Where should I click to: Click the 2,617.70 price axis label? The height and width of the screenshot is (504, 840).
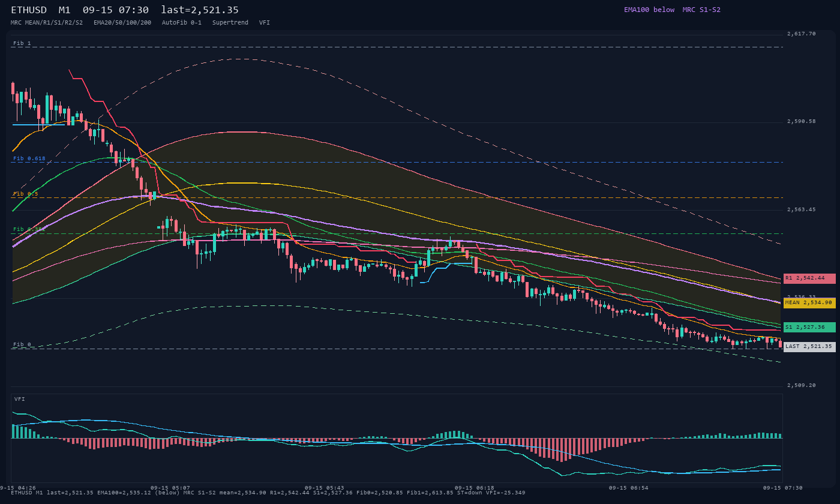click(802, 34)
